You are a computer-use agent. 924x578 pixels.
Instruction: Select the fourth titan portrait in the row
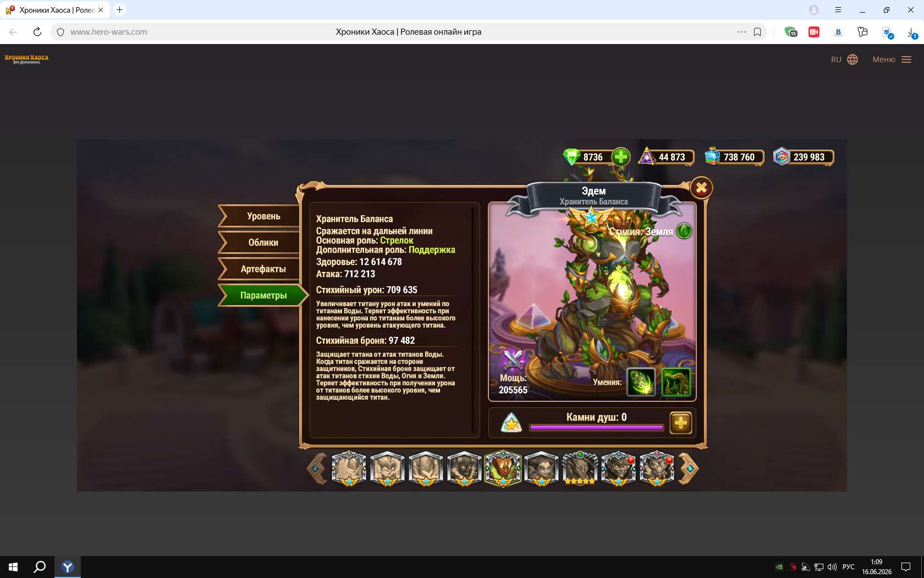[x=464, y=468]
